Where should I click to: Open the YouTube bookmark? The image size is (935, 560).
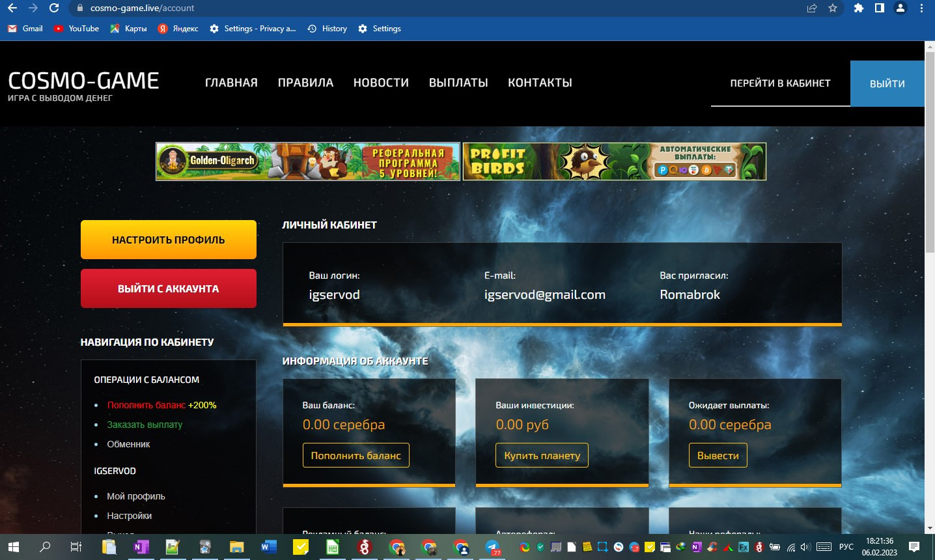pos(77,29)
